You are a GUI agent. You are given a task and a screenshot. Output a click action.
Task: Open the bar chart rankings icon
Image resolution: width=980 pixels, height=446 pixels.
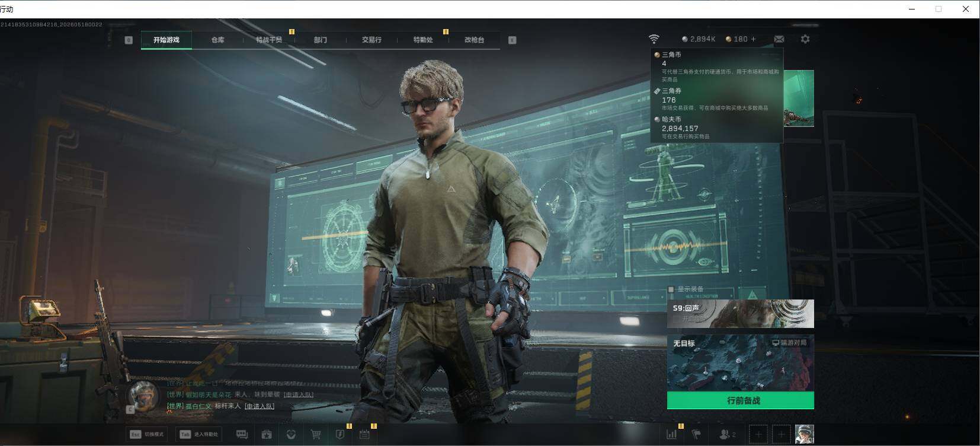[671, 434]
